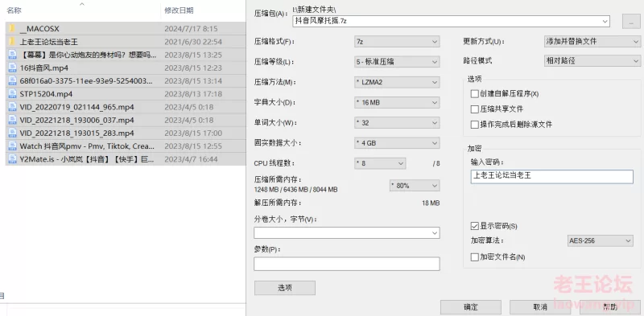Click the file icon of STP15204.mp4
The width and height of the screenshot is (644, 316).
(x=12, y=94)
